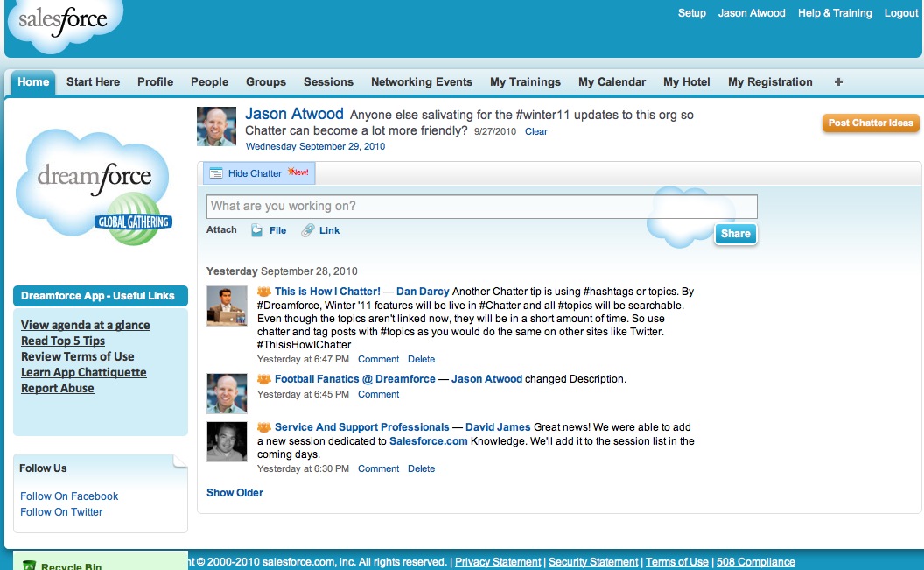Click the Logout link
Viewport: 924px width, 570px height.
coord(901,13)
